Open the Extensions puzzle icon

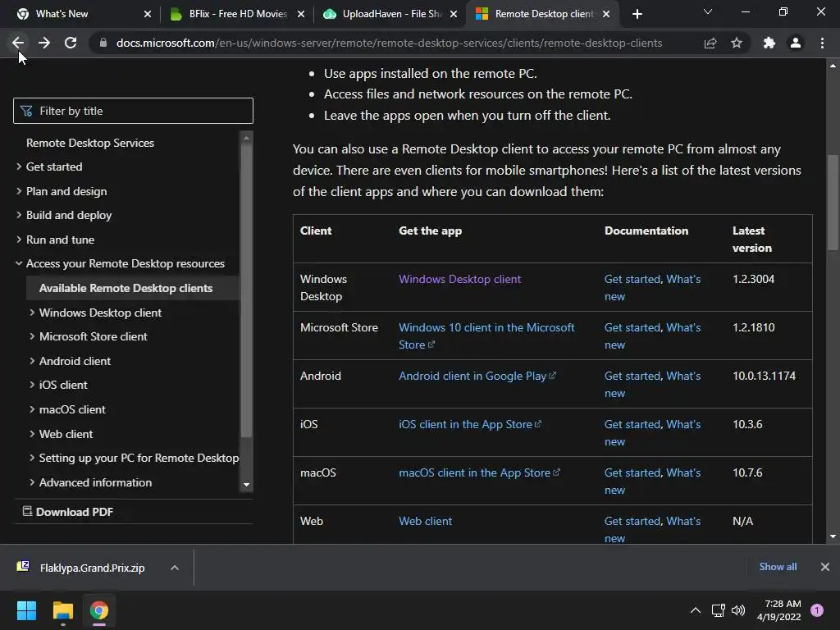[x=769, y=43]
